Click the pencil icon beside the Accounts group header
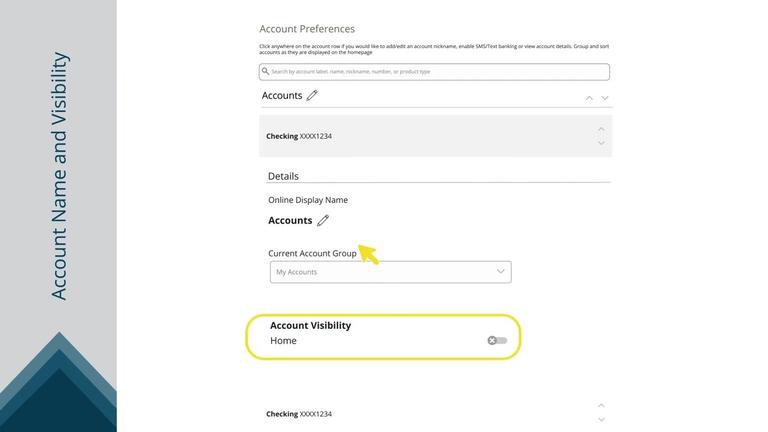 point(312,96)
